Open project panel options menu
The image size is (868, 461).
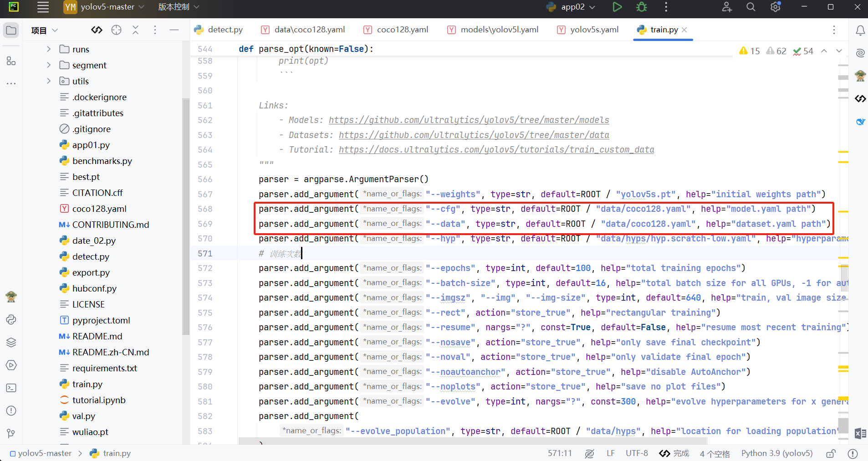coord(155,30)
